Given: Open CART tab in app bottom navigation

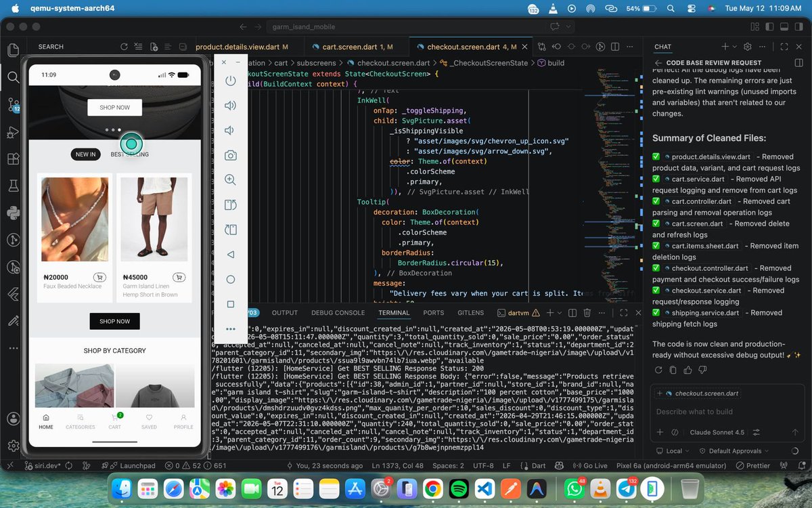Looking at the screenshot, I should pos(114,421).
